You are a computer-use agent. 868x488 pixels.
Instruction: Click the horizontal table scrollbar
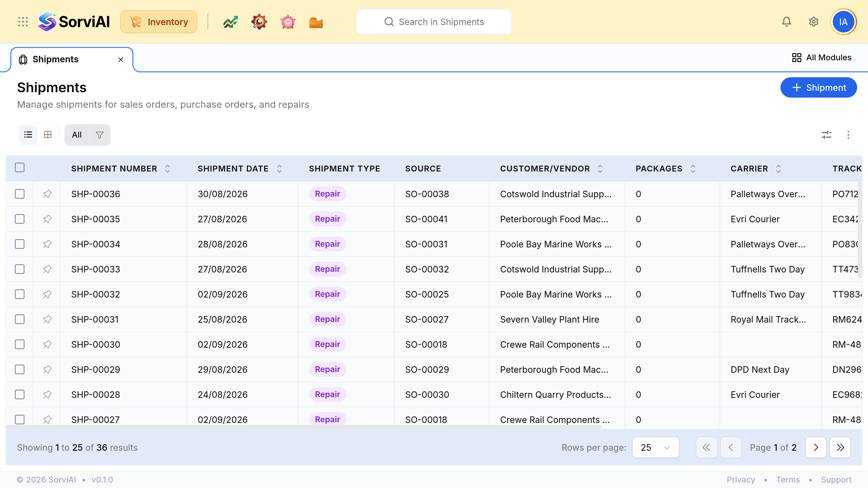304,427
